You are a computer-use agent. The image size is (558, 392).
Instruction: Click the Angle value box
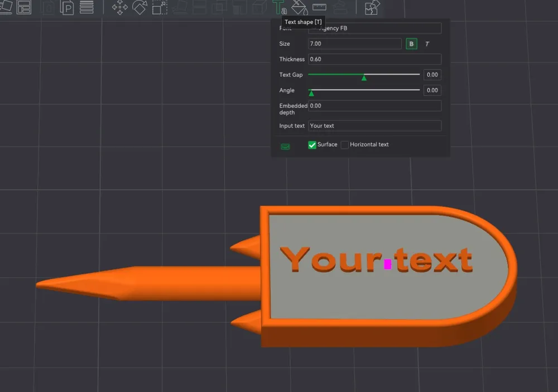click(432, 90)
